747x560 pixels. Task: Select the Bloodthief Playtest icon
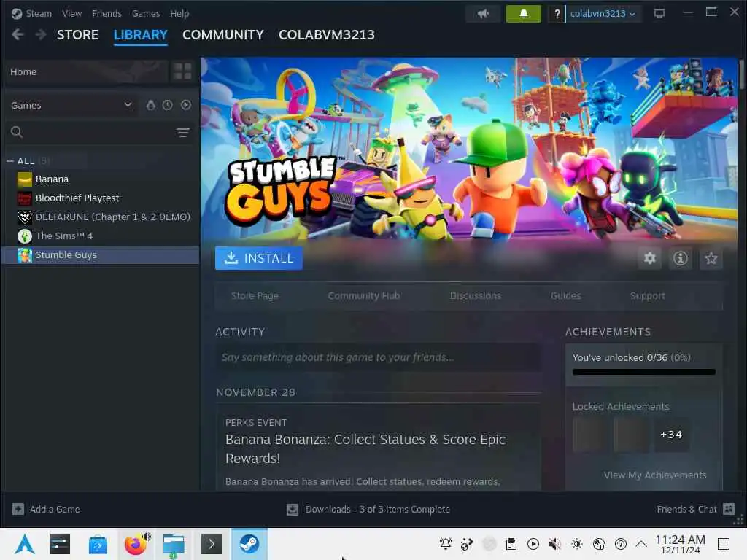tap(24, 198)
